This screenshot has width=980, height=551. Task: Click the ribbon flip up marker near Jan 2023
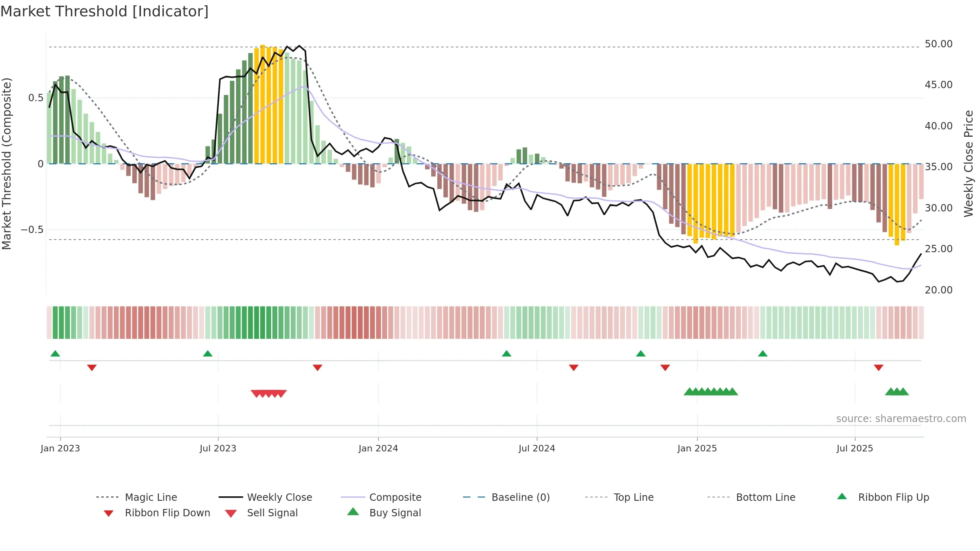pyautogui.click(x=55, y=353)
